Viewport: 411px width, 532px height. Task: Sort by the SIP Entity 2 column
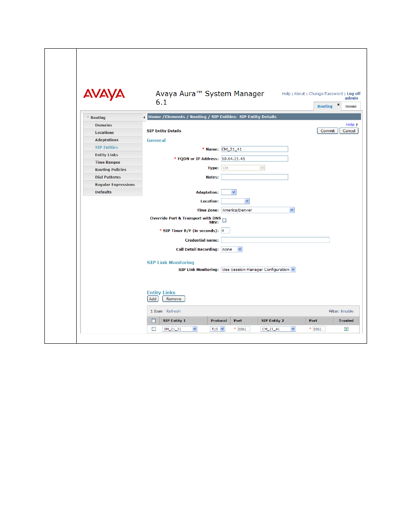pos(272,321)
